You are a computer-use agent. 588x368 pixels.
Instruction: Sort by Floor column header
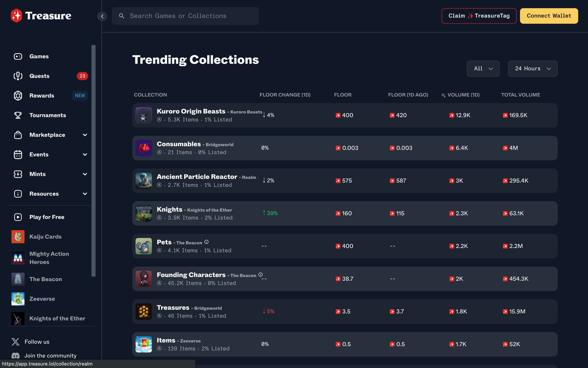click(343, 95)
